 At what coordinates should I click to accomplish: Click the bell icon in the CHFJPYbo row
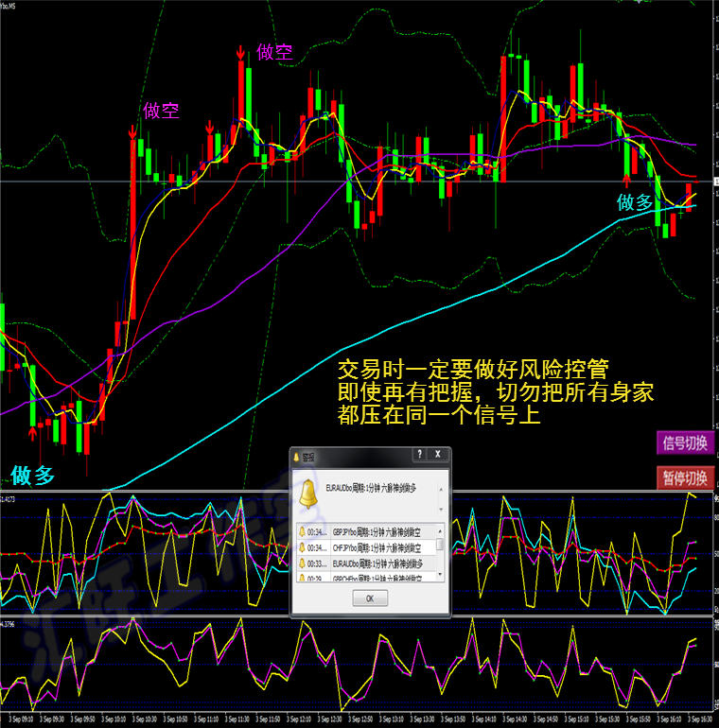tap(302, 547)
